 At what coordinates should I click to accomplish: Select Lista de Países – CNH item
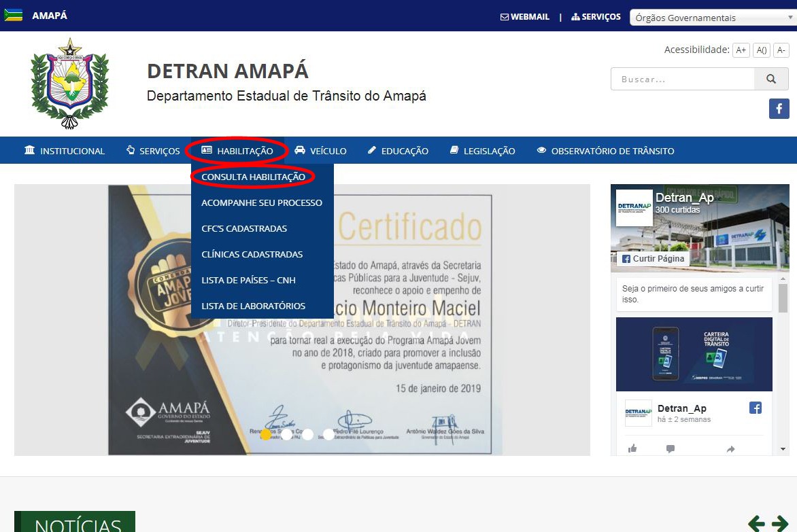coord(249,280)
